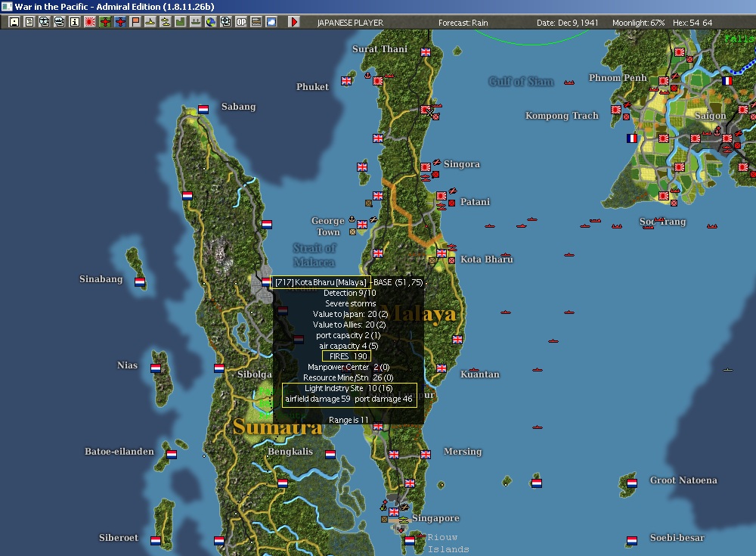Open the weather cloud icon
This screenshot has height=556, width=756.
tap(271, 22)
